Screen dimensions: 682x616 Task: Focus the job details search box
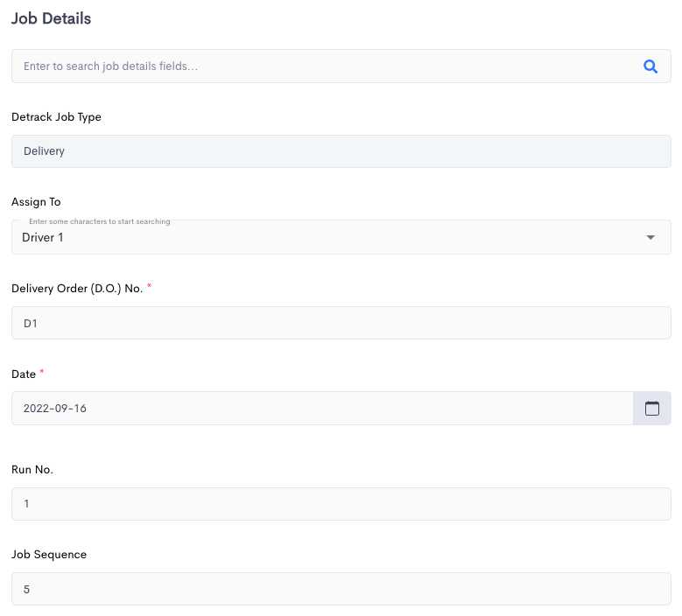(x=341, y=66)
